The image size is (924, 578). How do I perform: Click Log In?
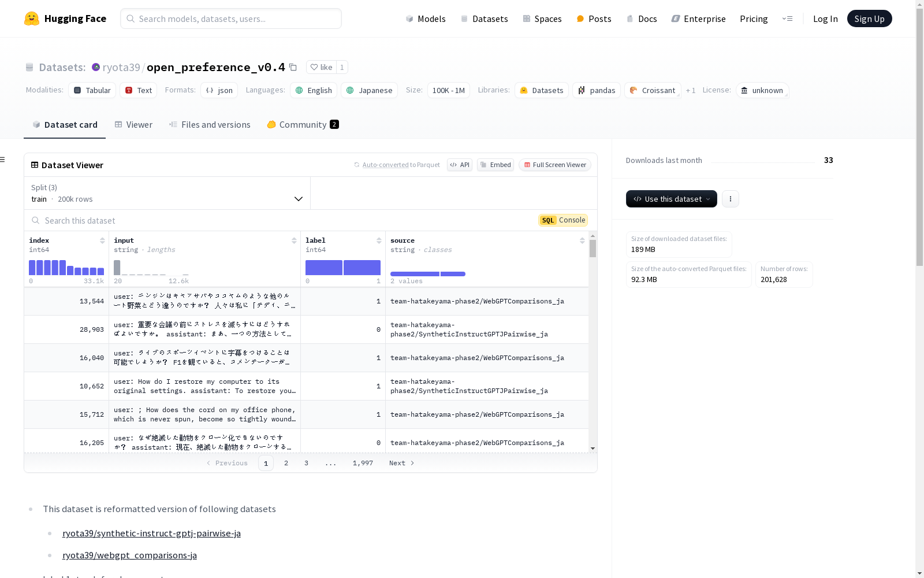tap(825, 18)
